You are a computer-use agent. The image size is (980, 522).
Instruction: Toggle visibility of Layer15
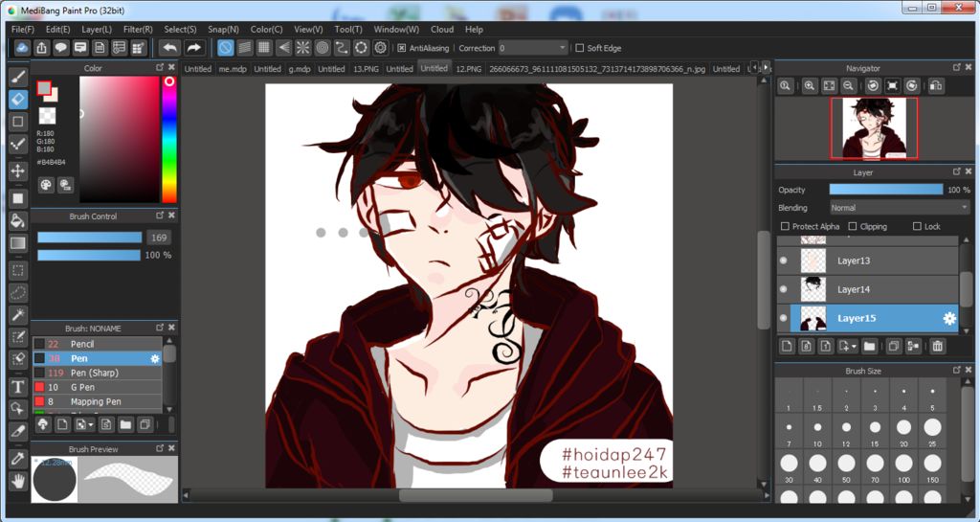784,318
